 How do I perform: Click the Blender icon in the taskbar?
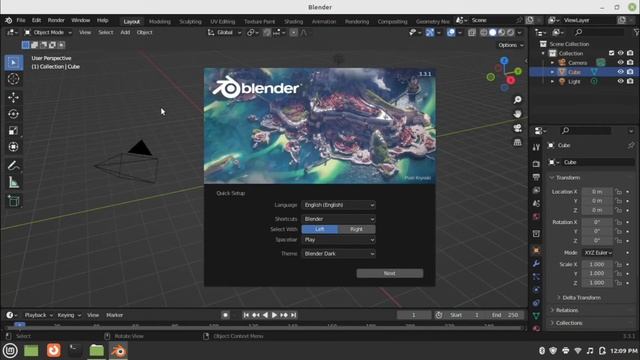[118, 351]
